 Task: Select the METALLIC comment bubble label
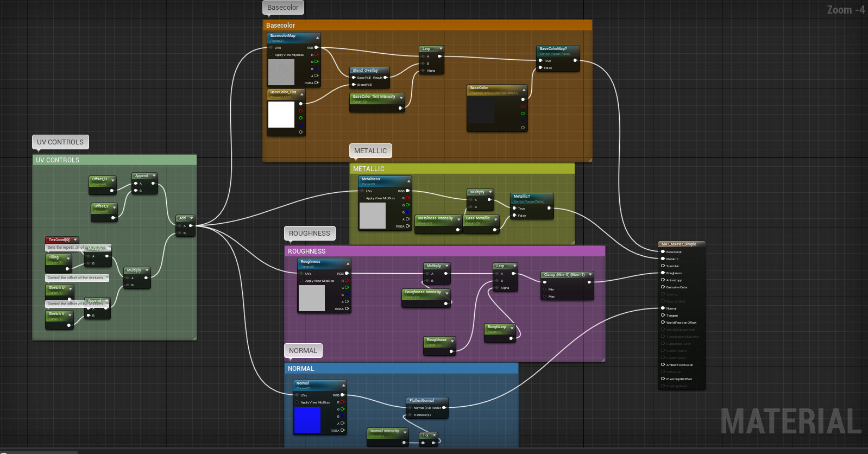pyautogui.click(x=370, y=151)
